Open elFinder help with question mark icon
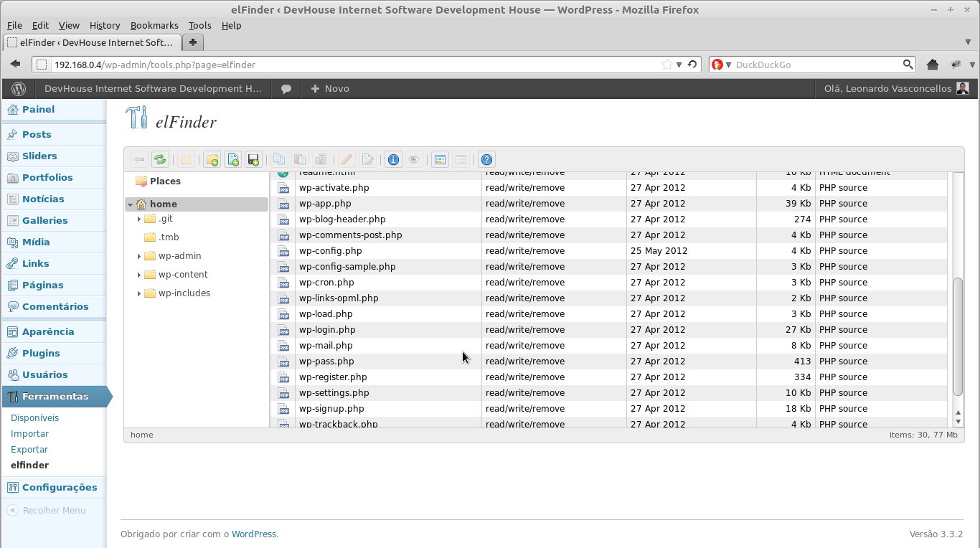This screenshot has height=548, width=980. (x=486, y=160)
